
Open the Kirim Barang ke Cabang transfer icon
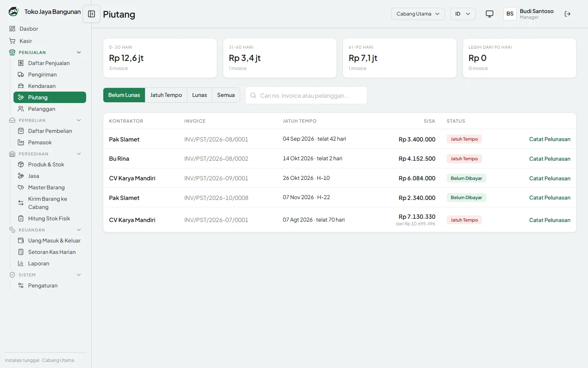point(21,203)
